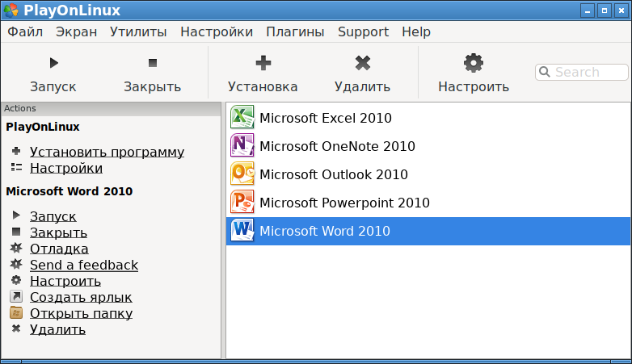Click the gear icon beside sidebar Настроить
Screen dimensions: 632x364
pyautogui.click(x=16, y=280)
